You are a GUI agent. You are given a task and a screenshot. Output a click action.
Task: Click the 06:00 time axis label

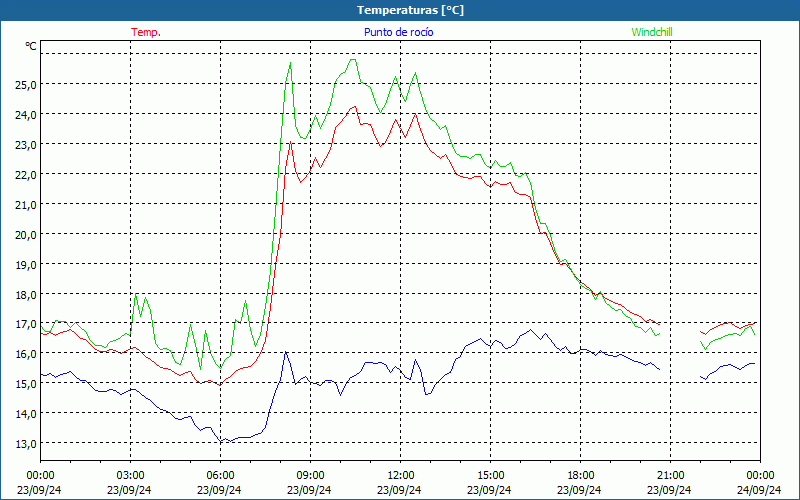point(220,476)
